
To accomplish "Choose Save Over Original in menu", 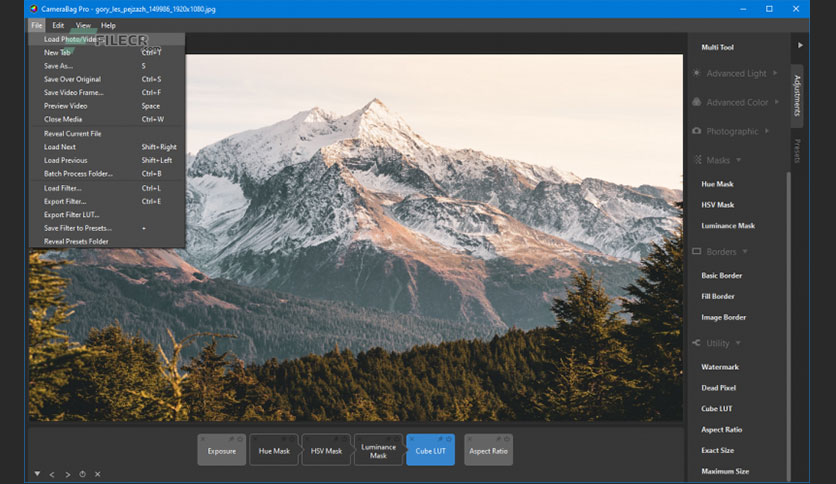I will pos(107,79).
